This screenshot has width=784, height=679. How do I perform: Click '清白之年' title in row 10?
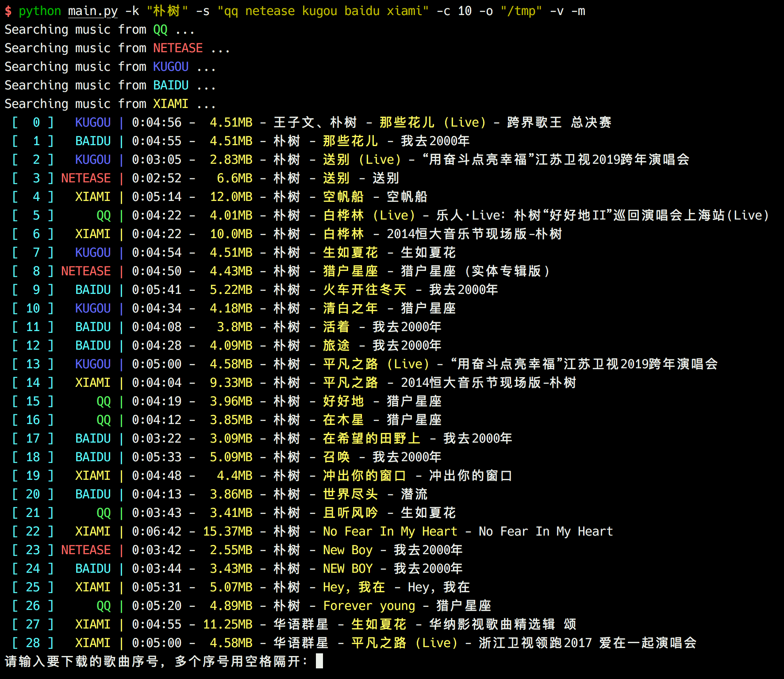[350, 308]
